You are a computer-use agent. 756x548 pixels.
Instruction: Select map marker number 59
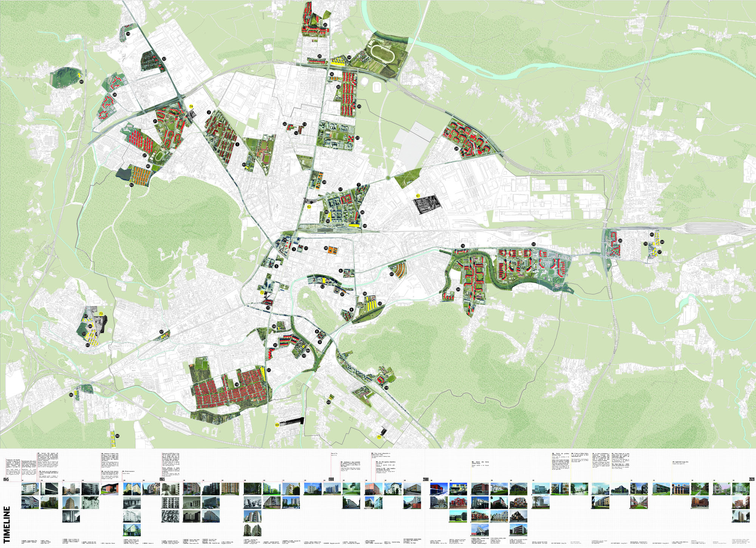365,226
